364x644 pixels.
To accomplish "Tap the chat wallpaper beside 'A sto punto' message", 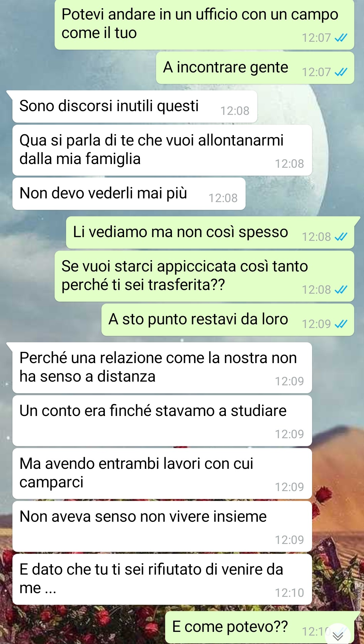I will [51, 320].
